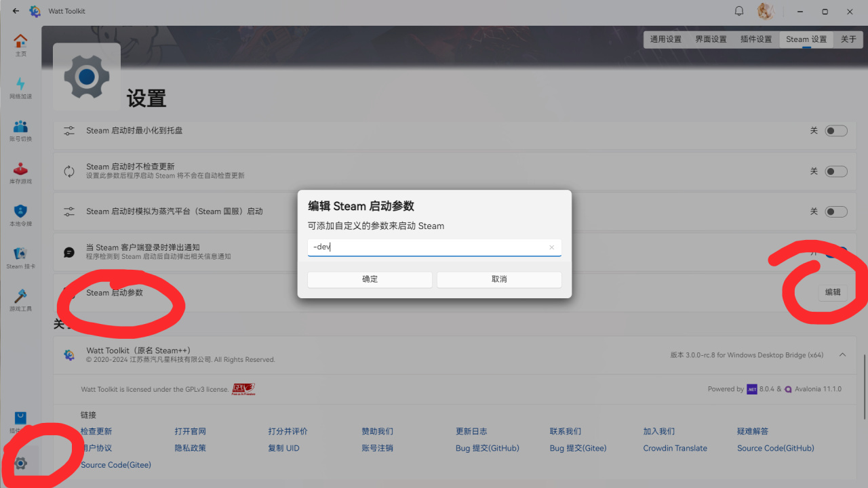
Task: Open Steam 挂卡 card idling in sidebar
Action: pos(20,258)
